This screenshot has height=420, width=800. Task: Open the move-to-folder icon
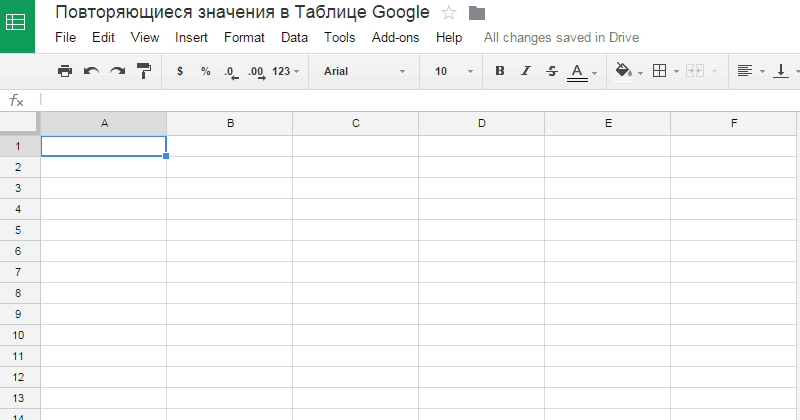[x=477, y=13]
